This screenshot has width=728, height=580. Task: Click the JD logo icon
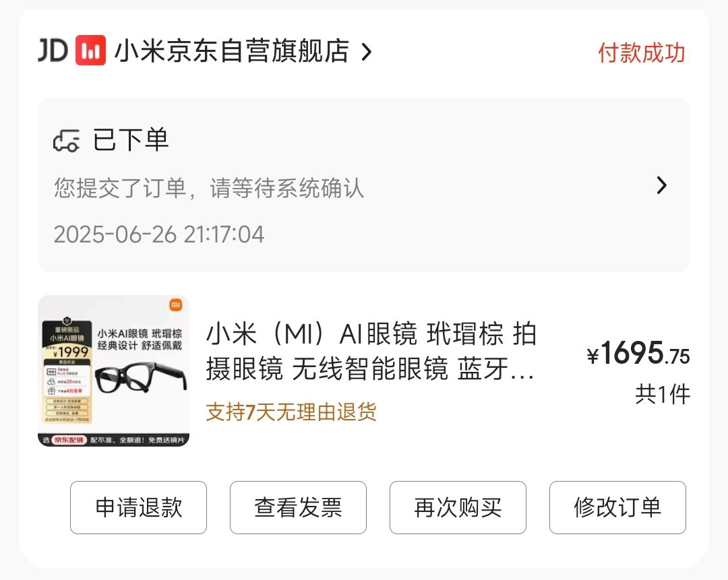(53, 50)
